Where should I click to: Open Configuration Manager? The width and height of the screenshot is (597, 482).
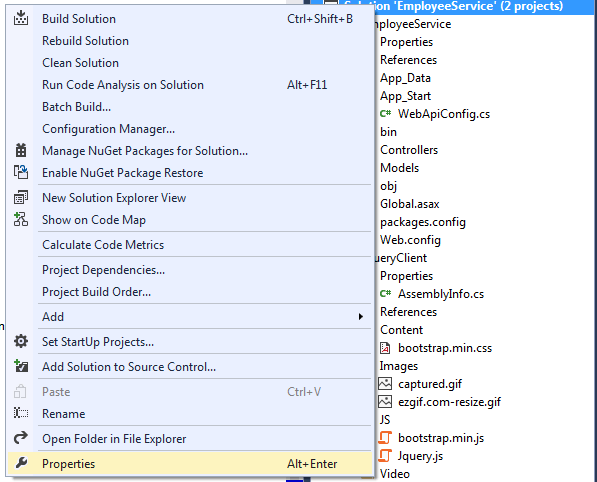189,129
